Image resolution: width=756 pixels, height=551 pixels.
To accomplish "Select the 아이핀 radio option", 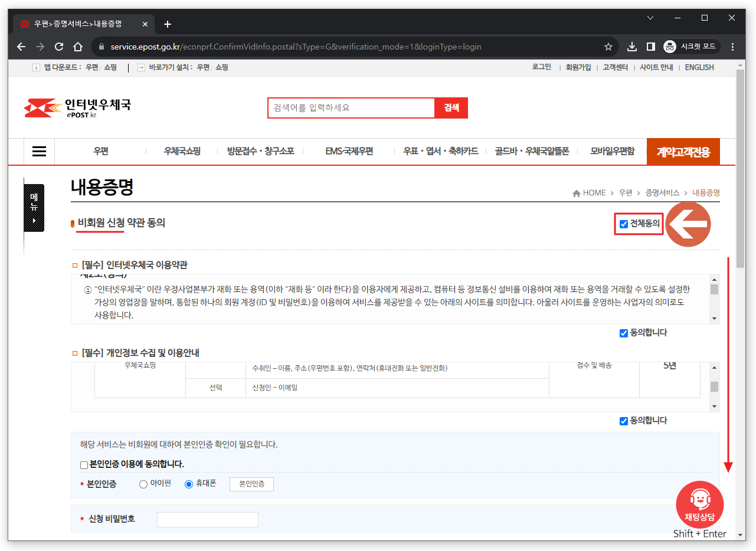I will (143, 484).
